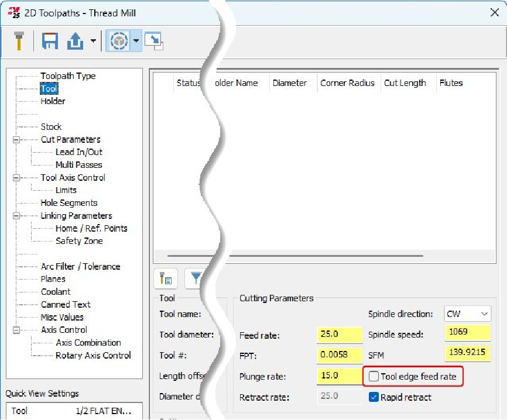Viewport: 507px width, 420px height.
Task: Open the Safety Zone page
Action: point(79,241)
